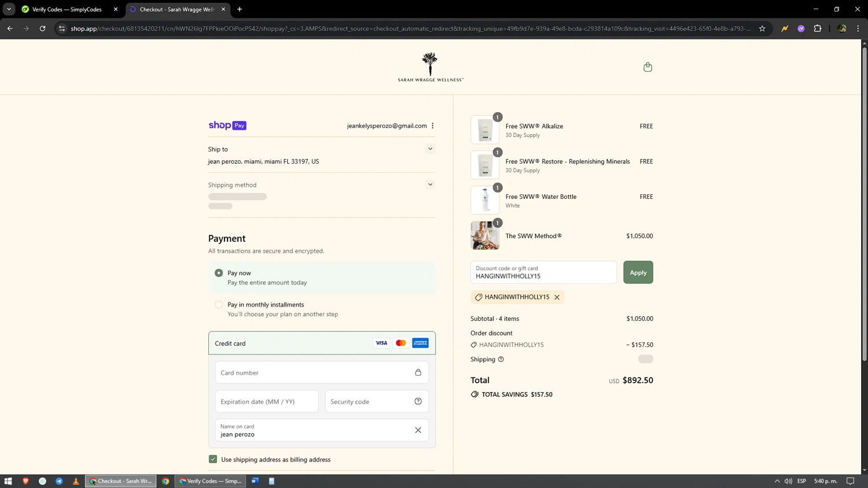
Task: Clear the name on card field
Action: coord(418,430)
